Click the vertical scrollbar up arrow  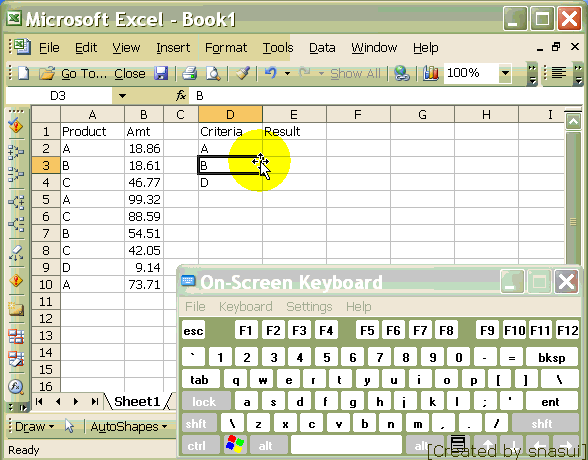click(x=574, y=121)
